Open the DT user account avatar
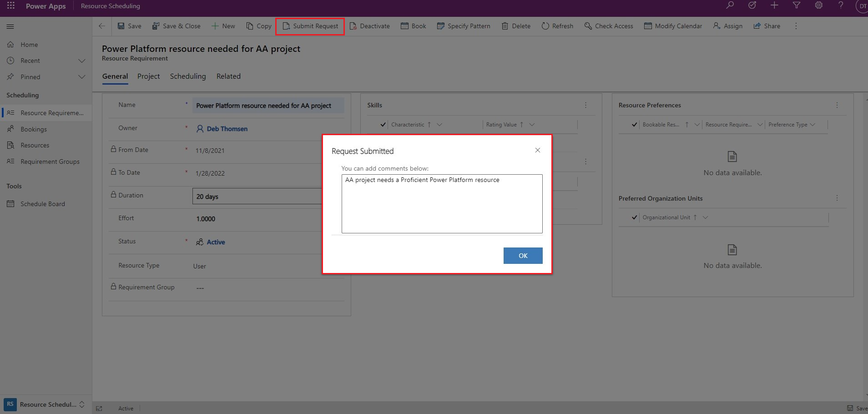Screen dimensions: 868x414 pos(862,6)
